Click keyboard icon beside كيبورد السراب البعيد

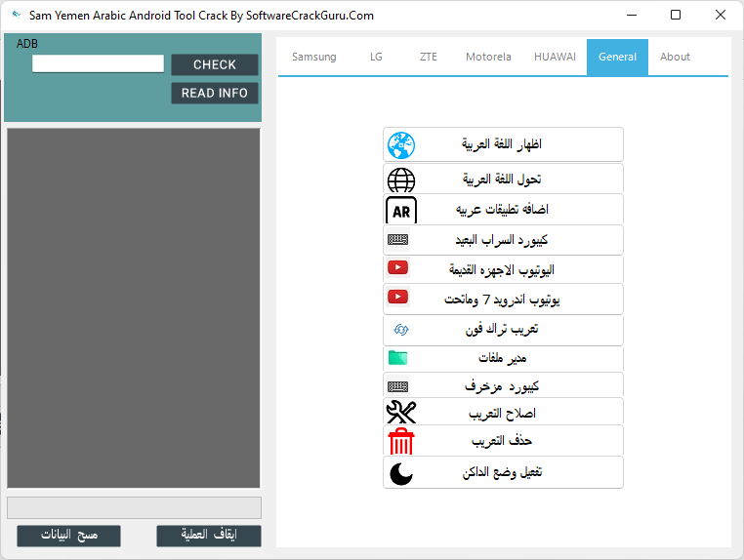pyautogui.click(x=397, y=239)
